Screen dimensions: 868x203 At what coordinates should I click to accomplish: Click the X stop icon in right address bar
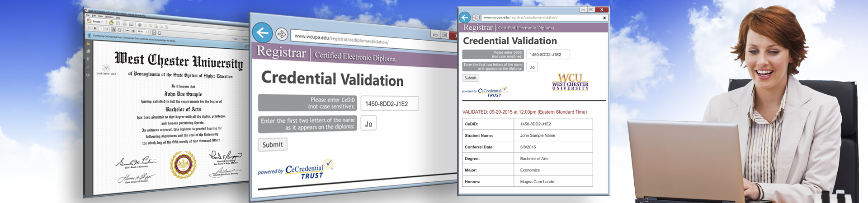tap(604, 18)
